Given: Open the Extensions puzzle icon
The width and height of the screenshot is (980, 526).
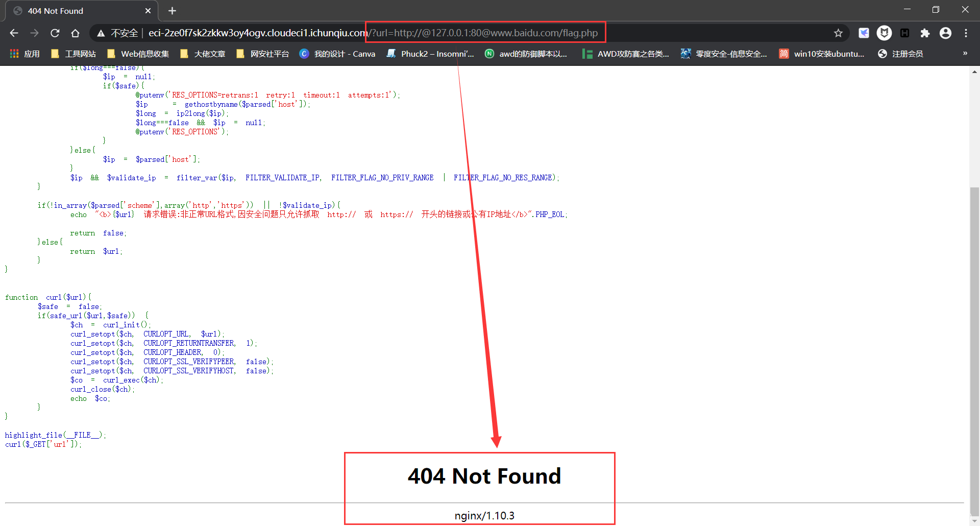Looking at the screenshot, I should click(925, 33).
